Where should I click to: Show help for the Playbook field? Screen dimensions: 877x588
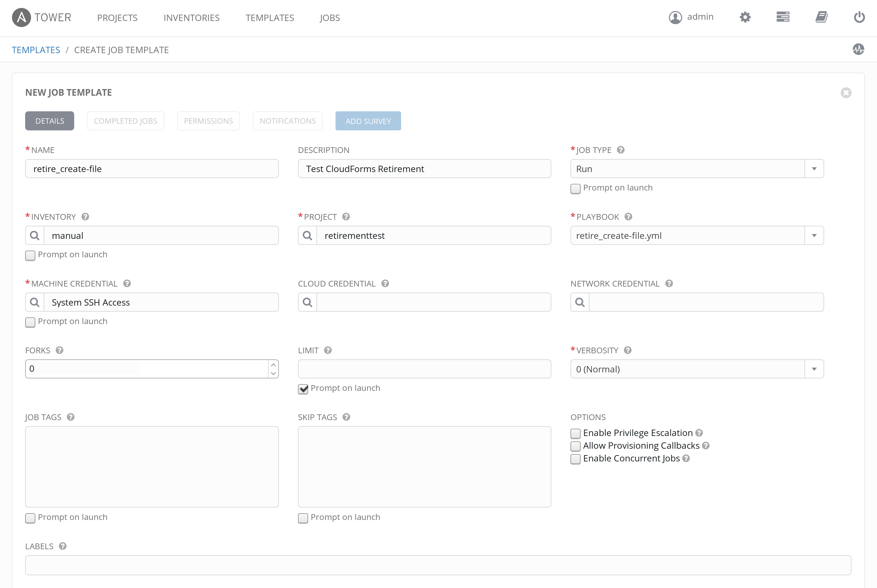[628, 217]
